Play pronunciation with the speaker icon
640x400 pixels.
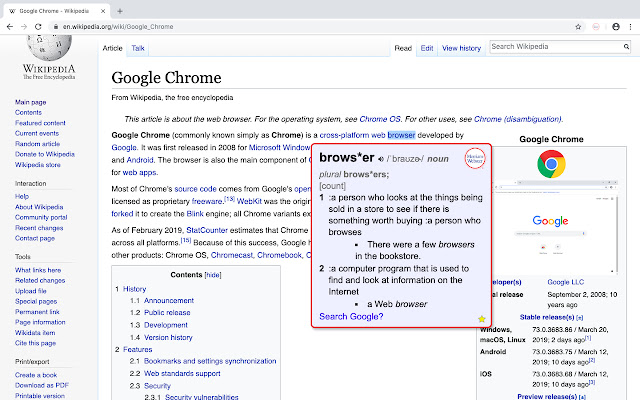pyautogui.click(x=380, y=159)
